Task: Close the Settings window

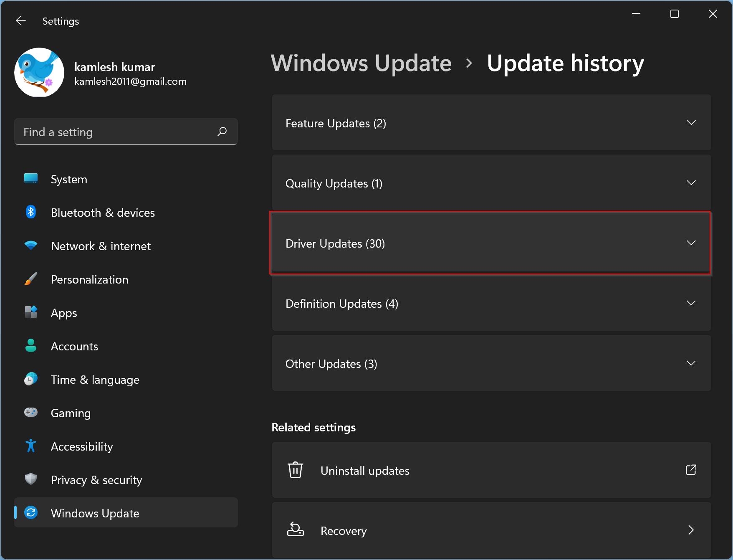Action: (x=713, y=14)
